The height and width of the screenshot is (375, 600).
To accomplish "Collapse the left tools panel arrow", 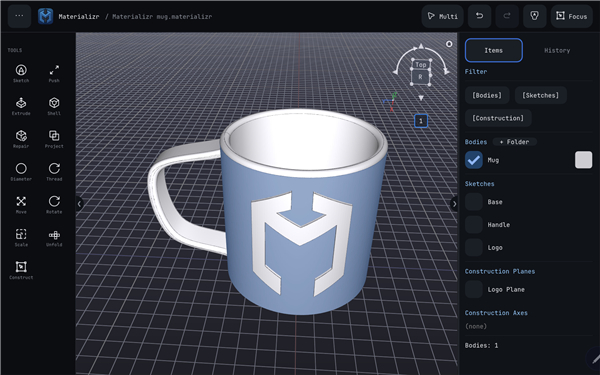I will [x=79, y=204].
